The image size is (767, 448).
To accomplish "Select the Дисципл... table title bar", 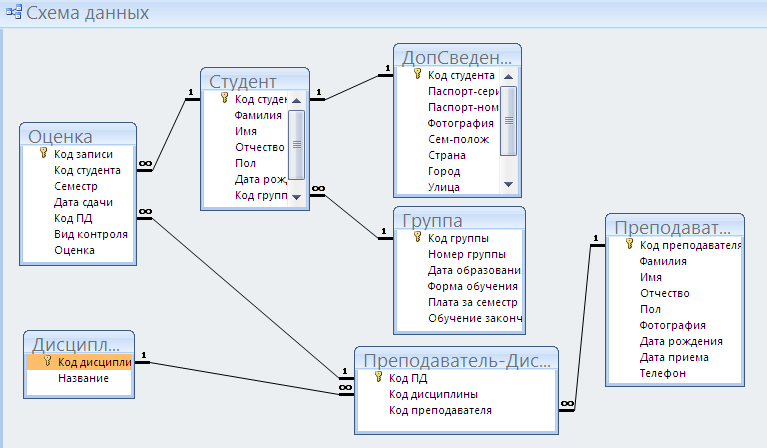I will (x=79, y=343).
